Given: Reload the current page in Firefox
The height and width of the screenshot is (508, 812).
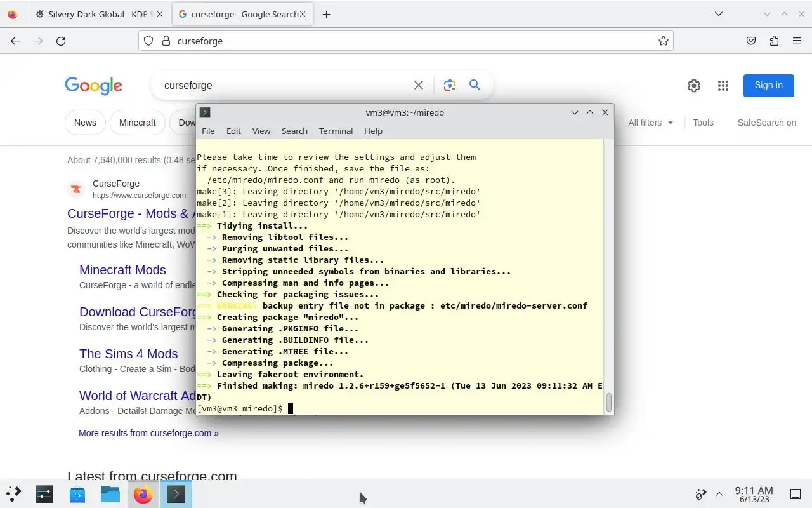Looking at the screenshot, I should 61,41.
